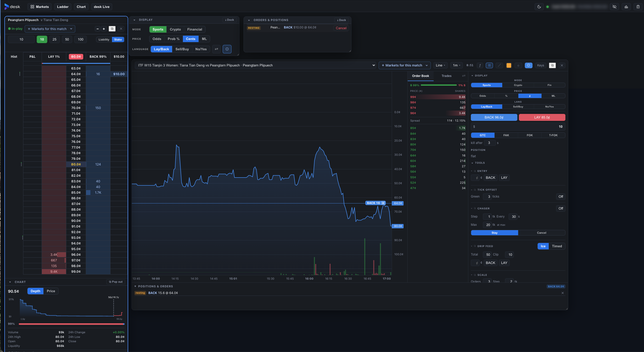Viewport: 644px width, 352px height.
Task: Toggle dark mode moon icon
Action: (x=539, y=7)
